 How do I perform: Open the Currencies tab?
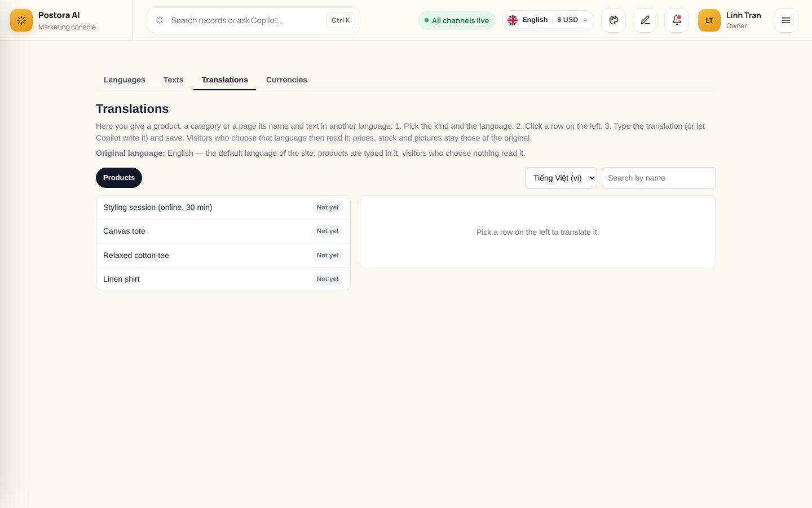click(286, 80)
